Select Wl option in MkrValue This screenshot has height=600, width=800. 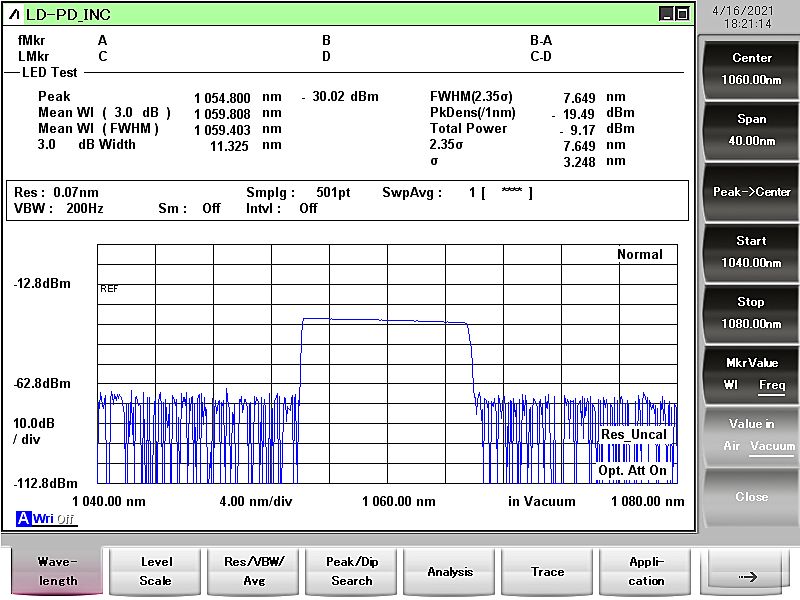click(x=732, y=385)
